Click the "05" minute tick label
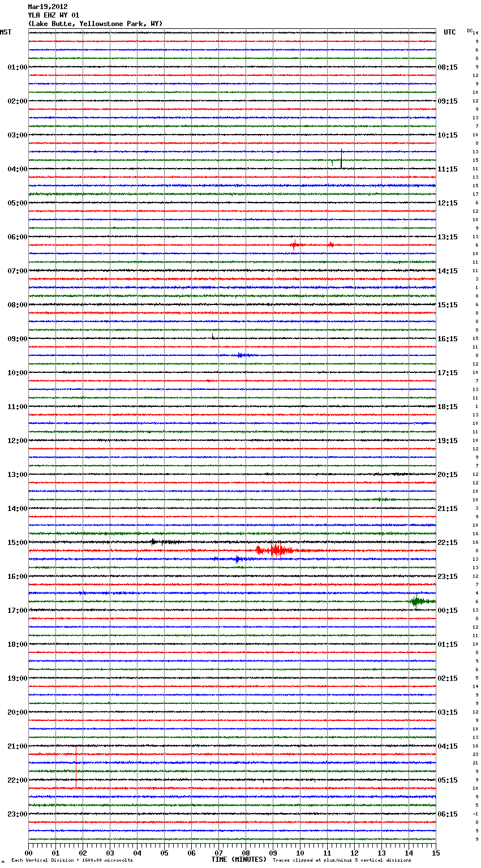 [164, 853]
